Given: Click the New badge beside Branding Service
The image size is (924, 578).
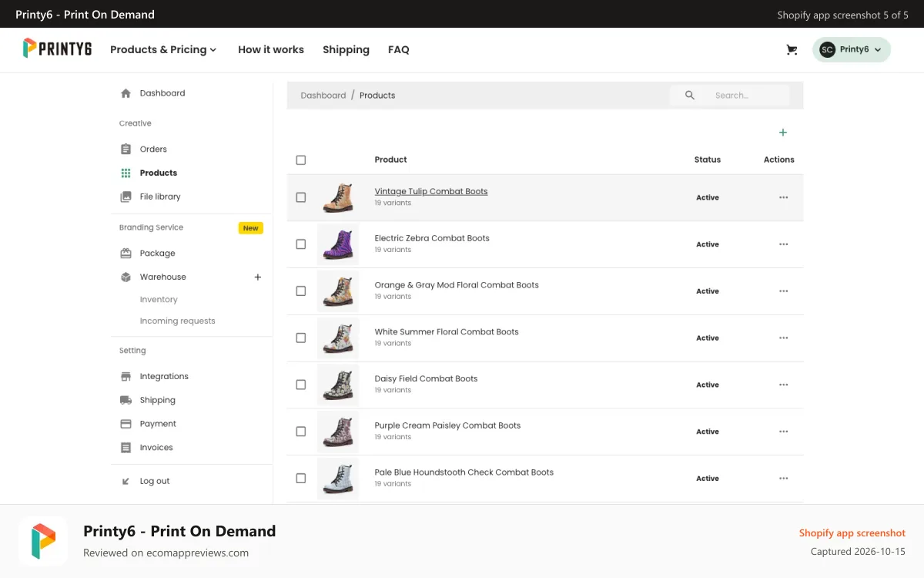Looking at the screenshot, I should point(251,228).
